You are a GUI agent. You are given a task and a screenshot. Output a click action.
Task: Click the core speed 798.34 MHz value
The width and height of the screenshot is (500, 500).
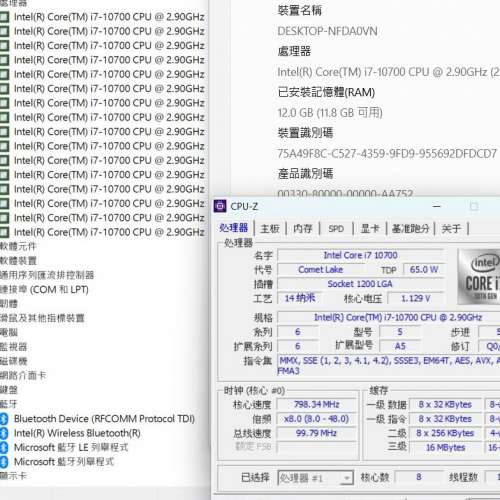tap(316, 404)
